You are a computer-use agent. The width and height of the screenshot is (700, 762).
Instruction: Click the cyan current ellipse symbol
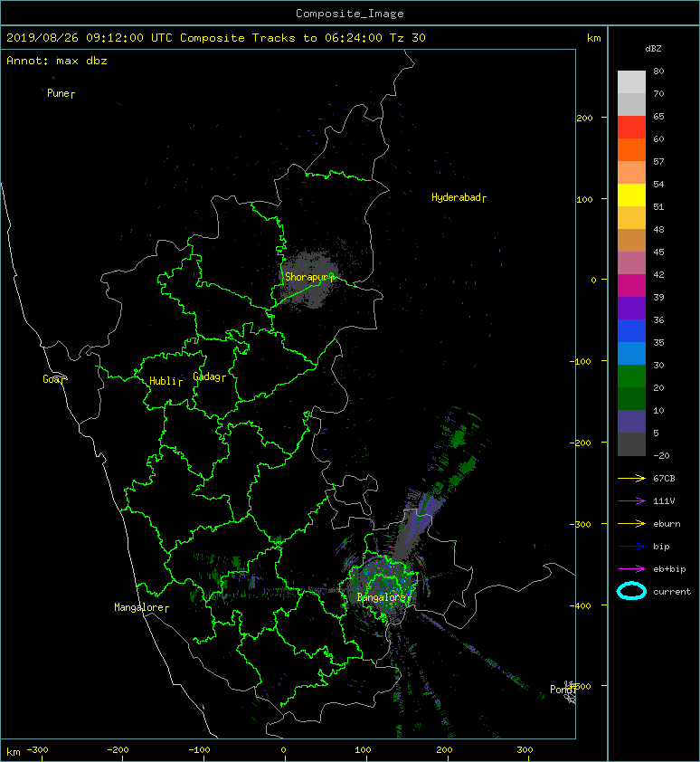point(631,592)
